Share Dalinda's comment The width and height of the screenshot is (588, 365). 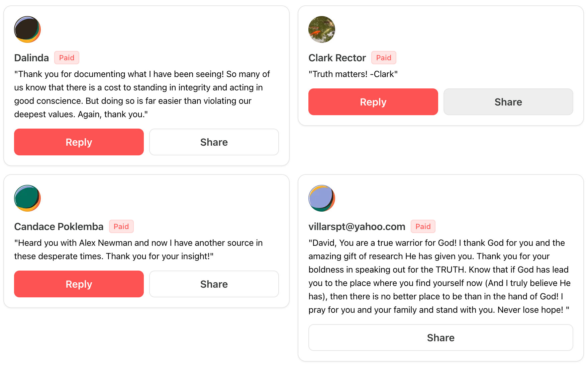click(214, 142)
